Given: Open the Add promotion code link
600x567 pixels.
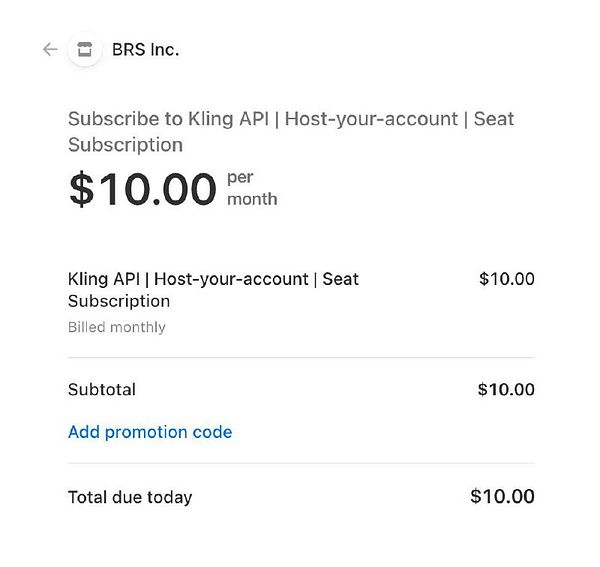Looking at the screenshot, I should pyautogui.click(x=150, y=432).
